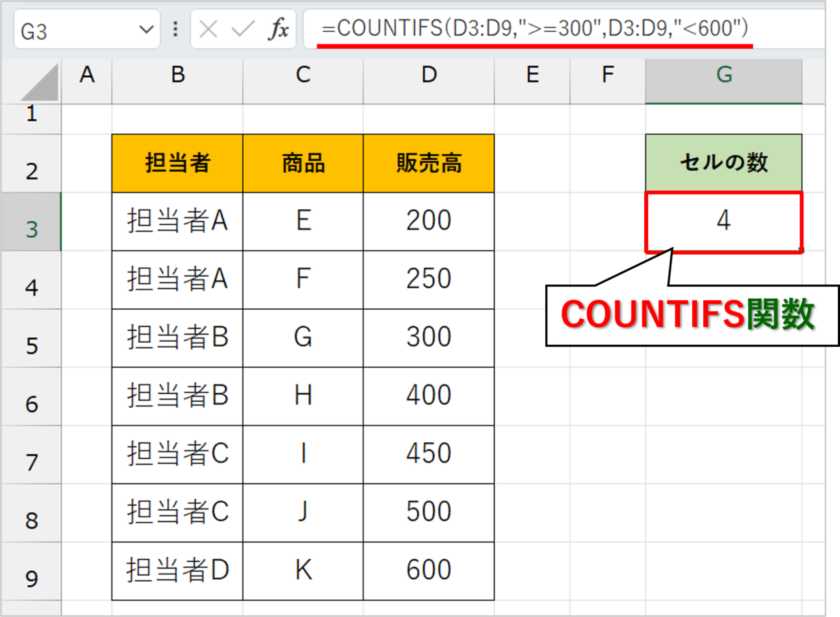The image size is (840, 617).
Task: Select 担当者C cell in row 8
Action: (177, 513)
